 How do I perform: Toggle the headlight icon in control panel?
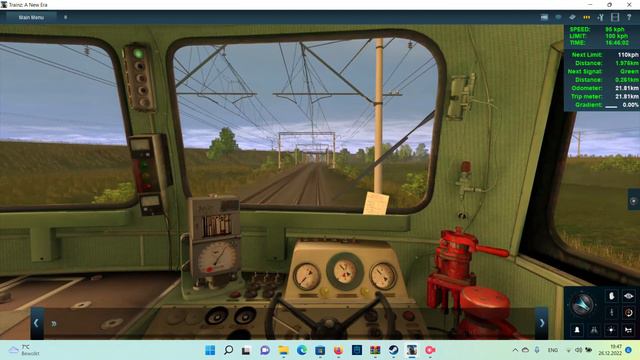click(x=611, y=330)
